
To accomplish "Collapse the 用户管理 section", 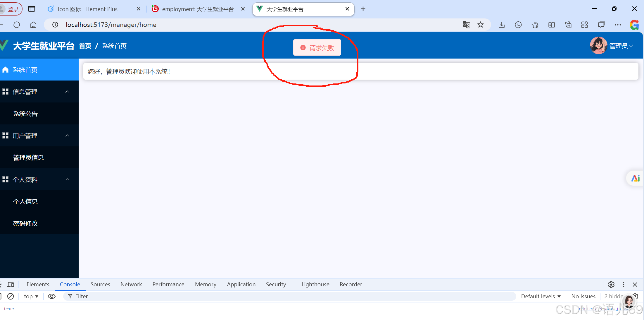I will 67,136.
